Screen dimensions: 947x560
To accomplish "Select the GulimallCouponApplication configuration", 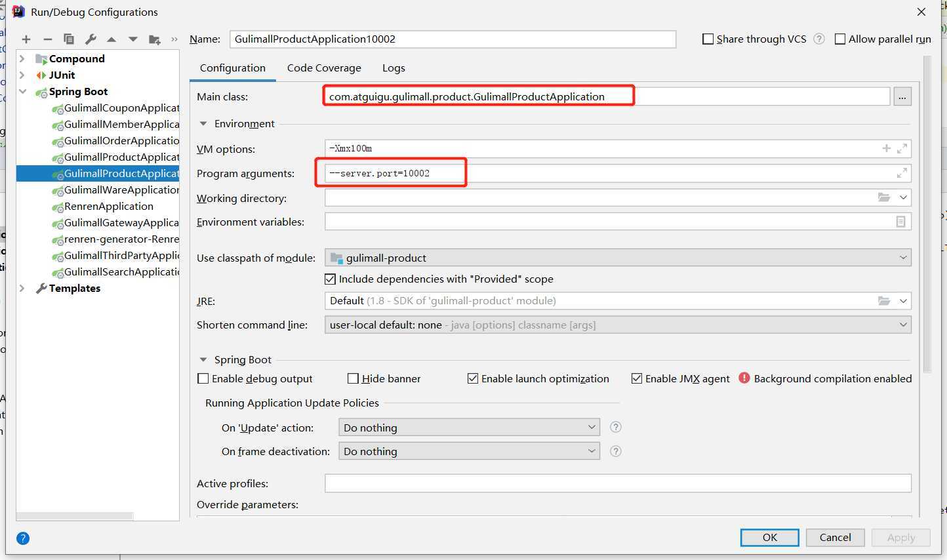I will (115, 108).
